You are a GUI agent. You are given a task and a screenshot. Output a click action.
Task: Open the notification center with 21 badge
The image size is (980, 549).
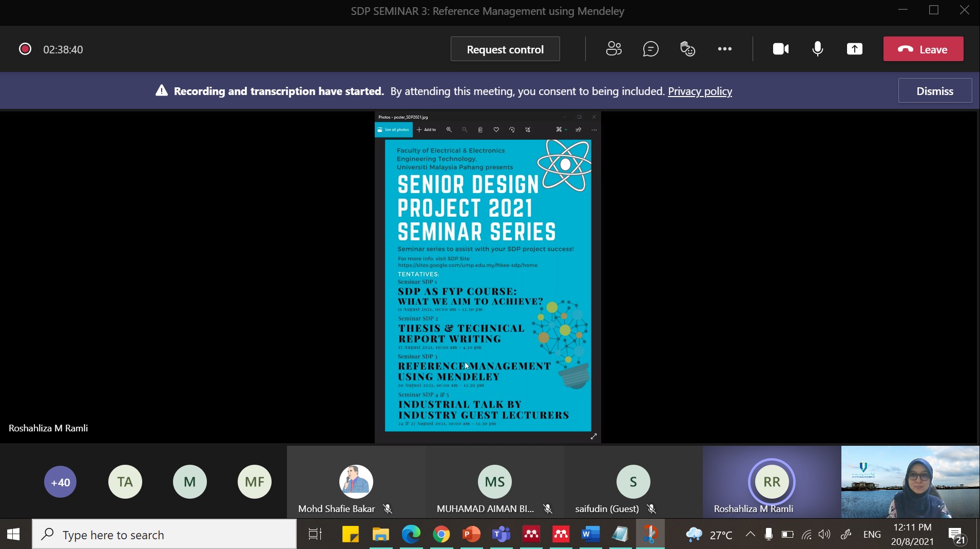(957, 535)
